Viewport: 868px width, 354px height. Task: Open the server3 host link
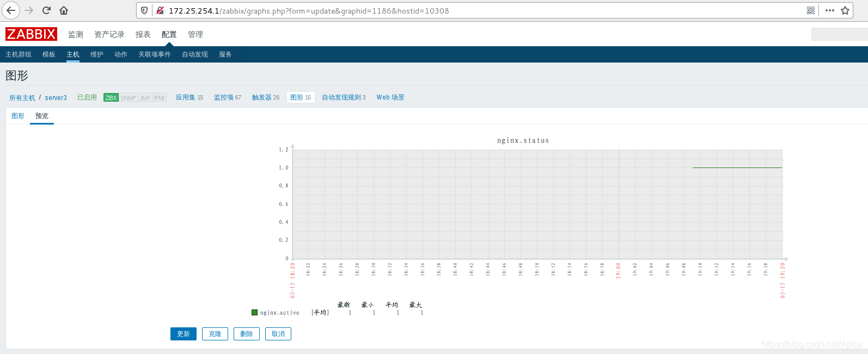point(56,98)
